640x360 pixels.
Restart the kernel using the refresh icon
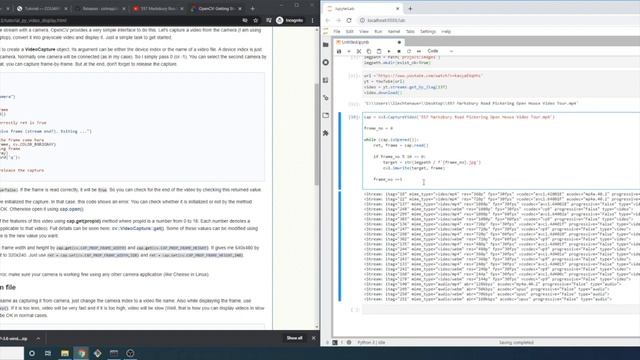click(409, 51)
